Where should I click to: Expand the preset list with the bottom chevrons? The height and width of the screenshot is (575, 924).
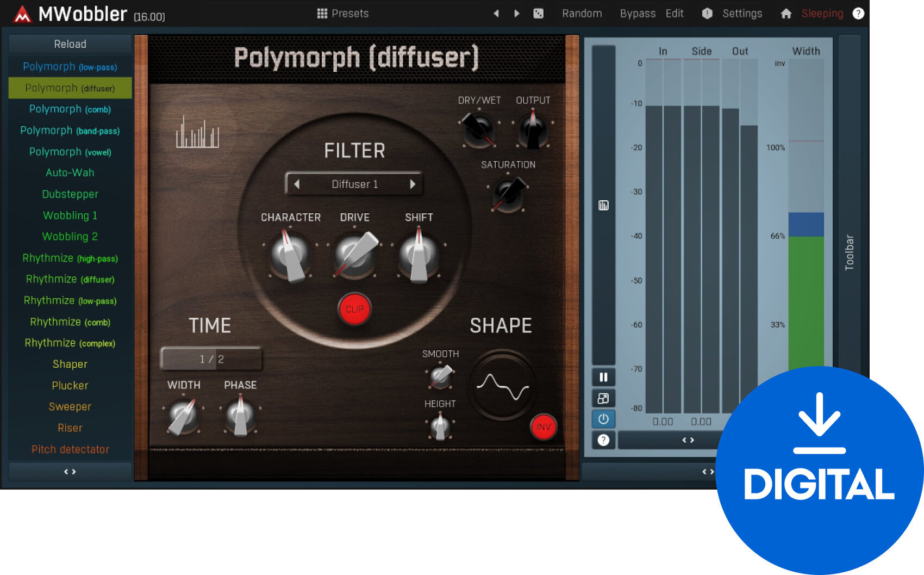[x=70, y=471]
